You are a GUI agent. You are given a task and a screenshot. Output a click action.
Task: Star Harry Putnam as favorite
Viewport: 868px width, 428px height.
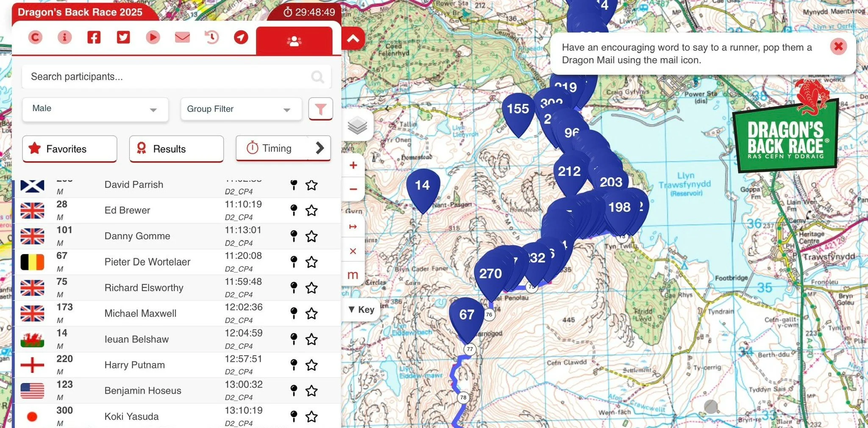click(x=312, y=365)
